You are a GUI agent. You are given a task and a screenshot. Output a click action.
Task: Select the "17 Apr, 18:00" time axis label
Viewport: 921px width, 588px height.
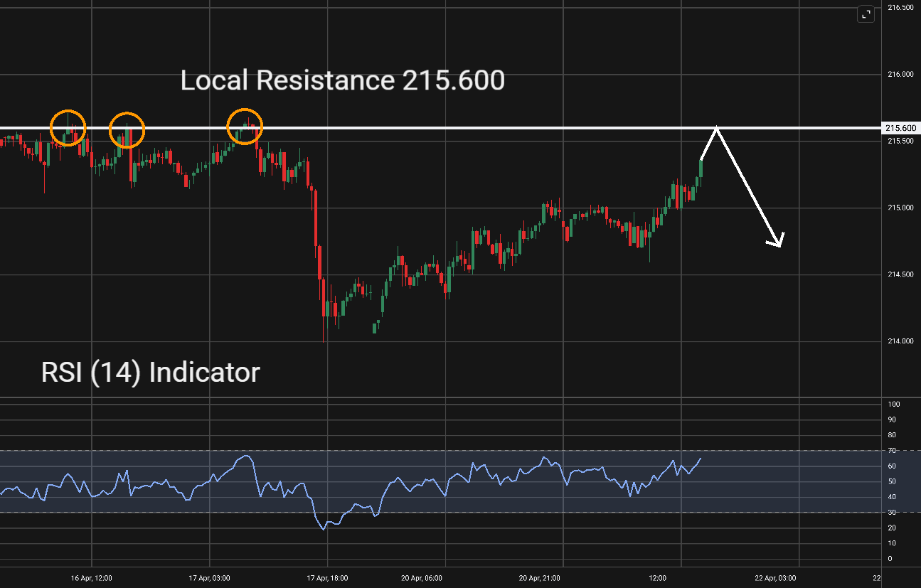(327, 578)
